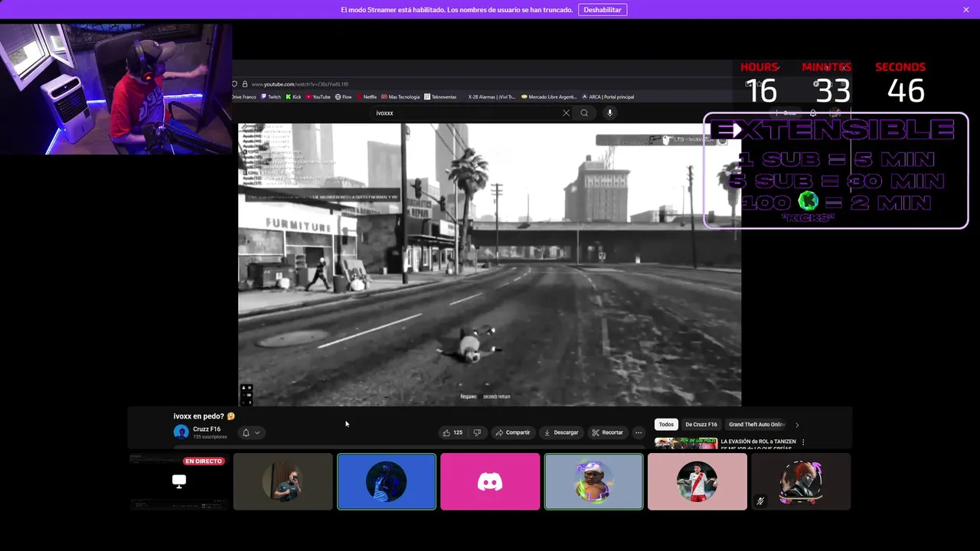
Task: Click the subathon HOURS MINUTES SECONDS countdown timer
Action: [x=832, y=83]
